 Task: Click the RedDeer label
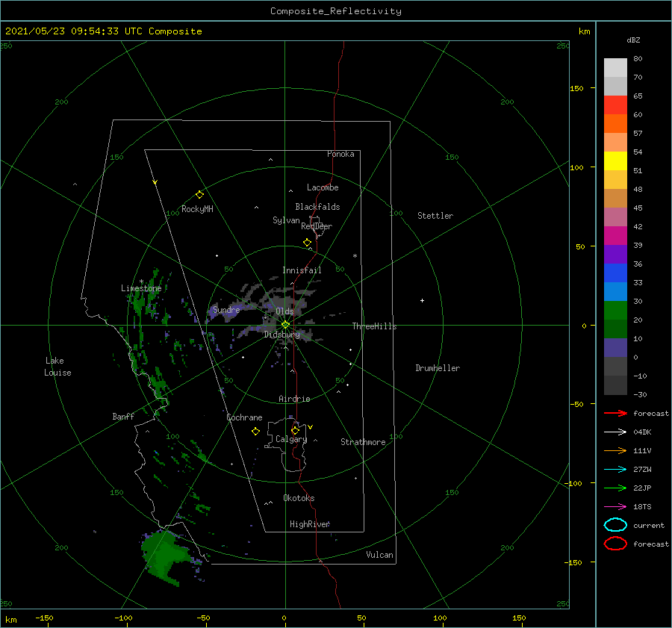[x=317, y=226]
